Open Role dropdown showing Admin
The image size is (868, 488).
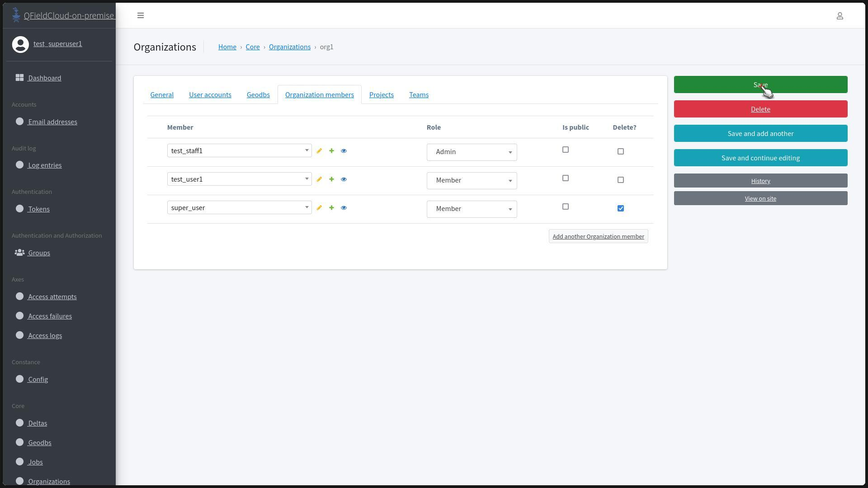pos(472,152)
